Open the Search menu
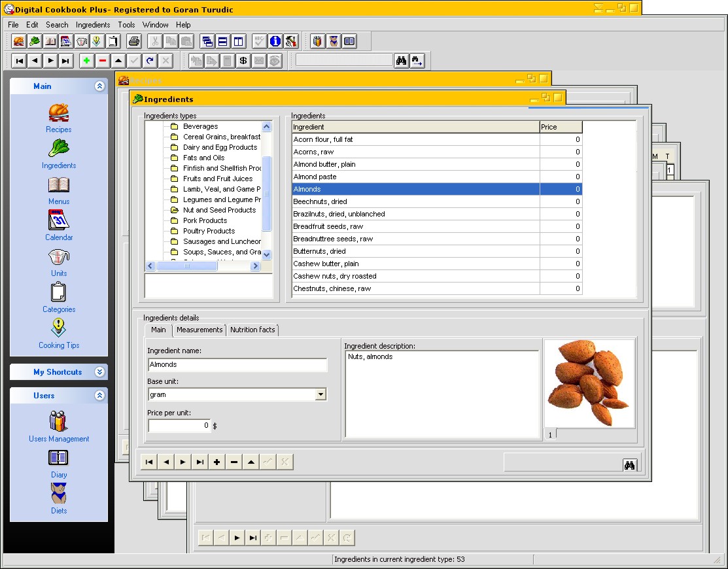Viewport: 728px width, 569px height. click(57, 25)
